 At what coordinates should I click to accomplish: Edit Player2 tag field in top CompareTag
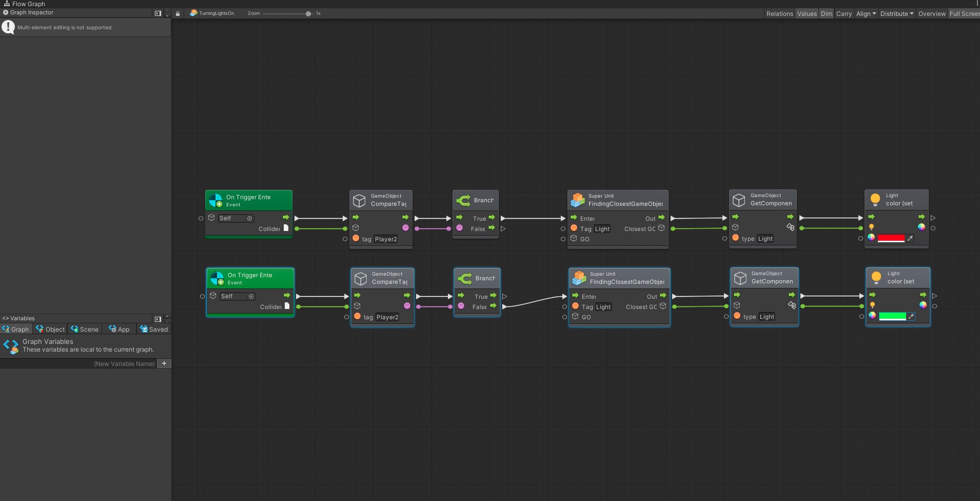pos(386,239)
